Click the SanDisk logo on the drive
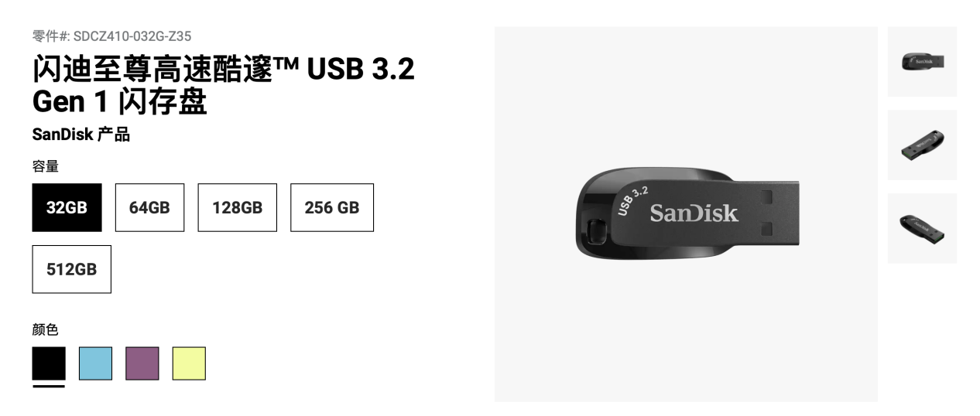The image size is (980, 416). [x=694, y=213]
